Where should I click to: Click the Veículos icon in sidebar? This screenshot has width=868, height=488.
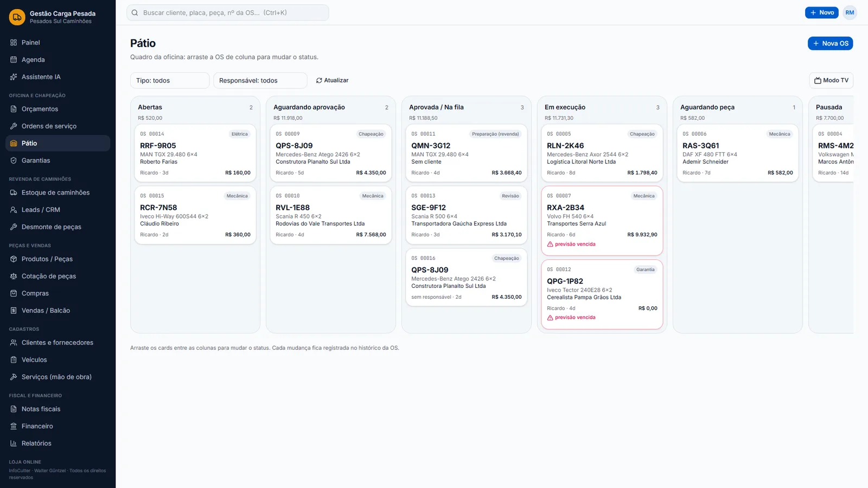coord(14,360)
